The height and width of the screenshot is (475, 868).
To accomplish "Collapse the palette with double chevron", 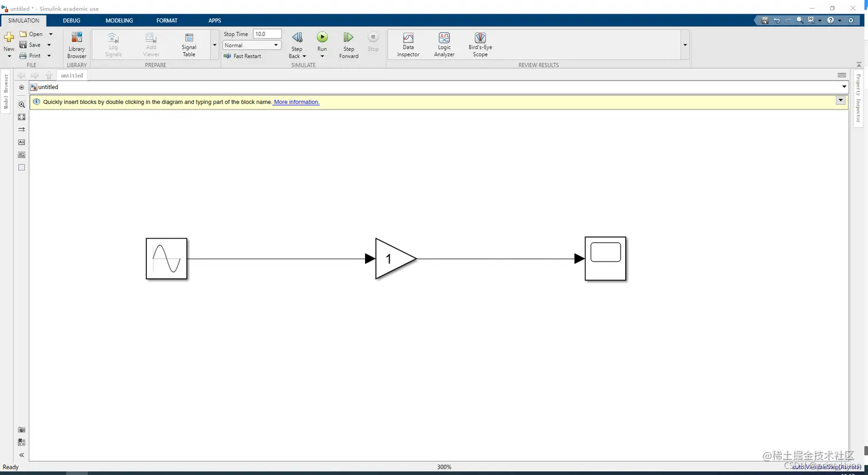I will tap(22, 455).
